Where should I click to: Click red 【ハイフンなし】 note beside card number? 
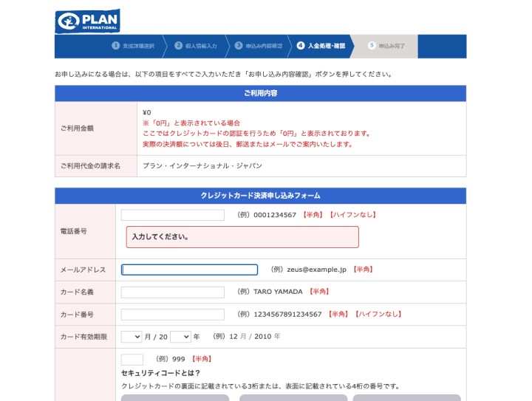tap(378, 314)
